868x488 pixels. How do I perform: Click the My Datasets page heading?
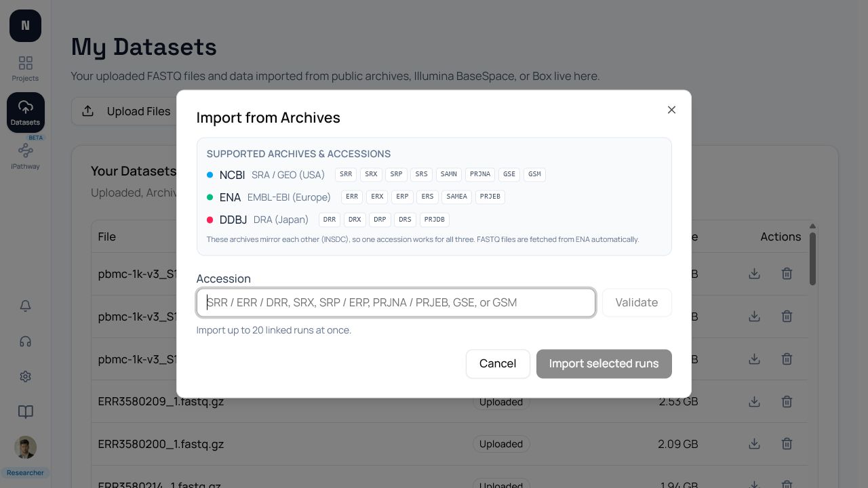[x=144, y=47]
